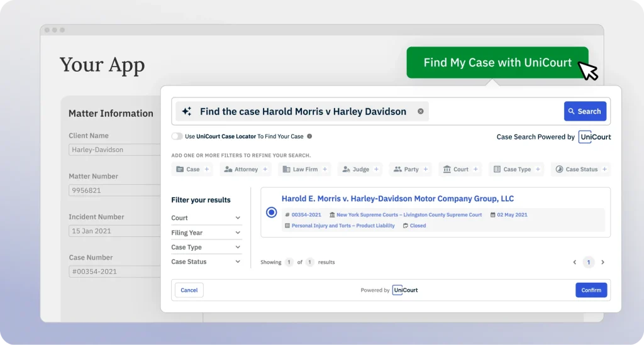Click the building icon in Law Firm chip
The width and height of the screenshot is (644, 345).
coord(286,169)
